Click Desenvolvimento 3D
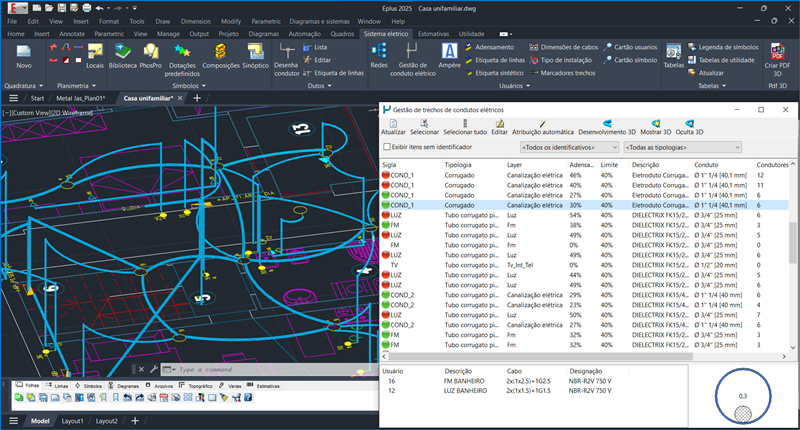The width and height of the screenshot is (800, 430). coord(607,127)
